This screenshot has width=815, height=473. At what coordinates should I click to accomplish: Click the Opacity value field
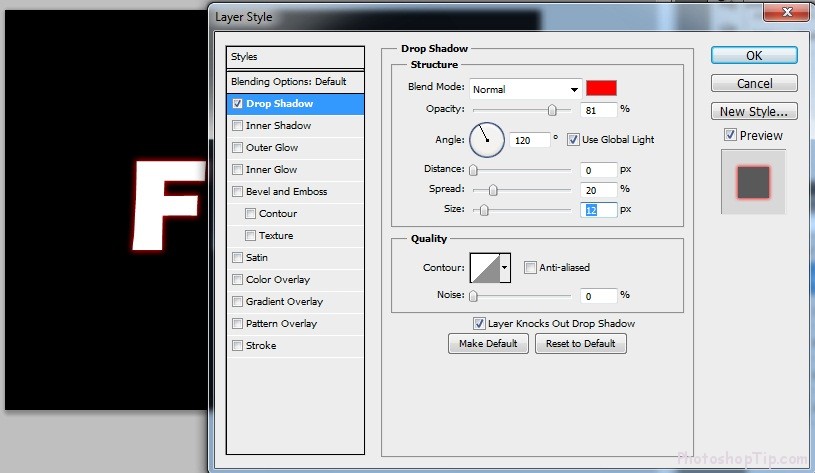(x=598, y=110)
